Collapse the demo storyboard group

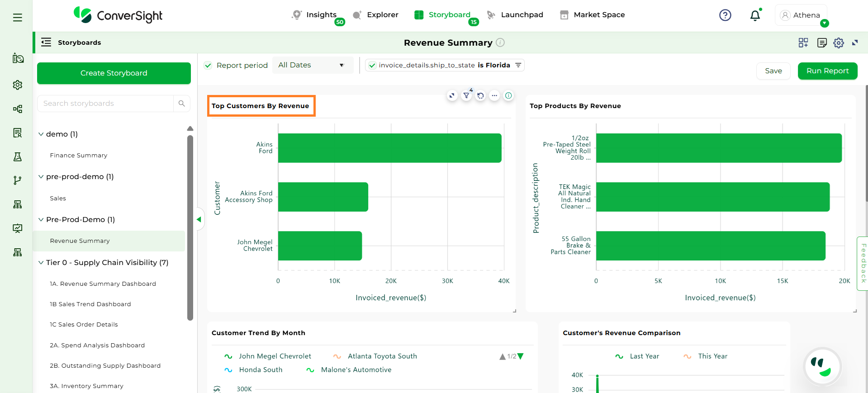tap(41, 134)
